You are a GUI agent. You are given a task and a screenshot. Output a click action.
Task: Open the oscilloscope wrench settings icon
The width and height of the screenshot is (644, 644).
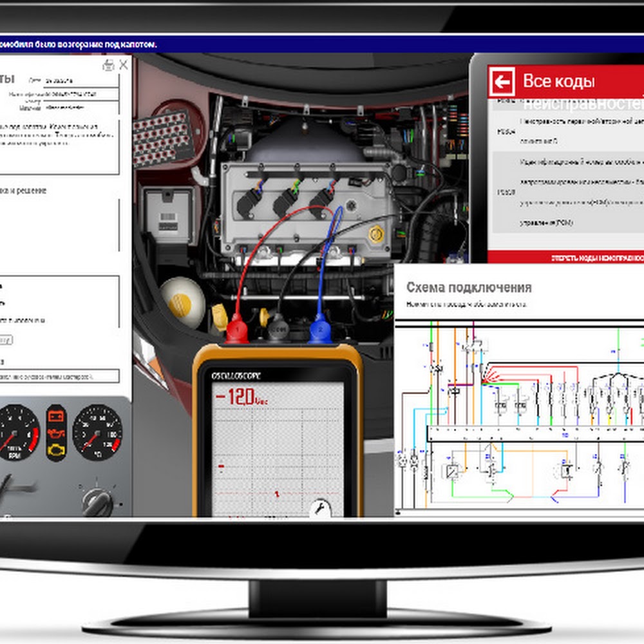(x=320, y=508)
